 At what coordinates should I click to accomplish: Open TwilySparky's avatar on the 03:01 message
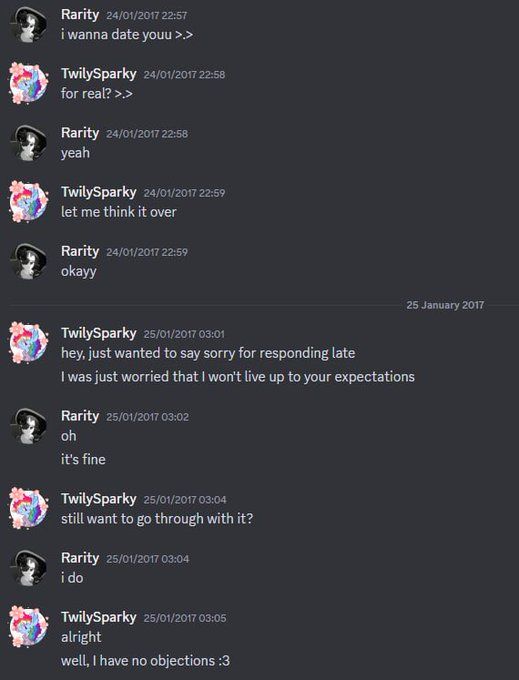point(29,343)
